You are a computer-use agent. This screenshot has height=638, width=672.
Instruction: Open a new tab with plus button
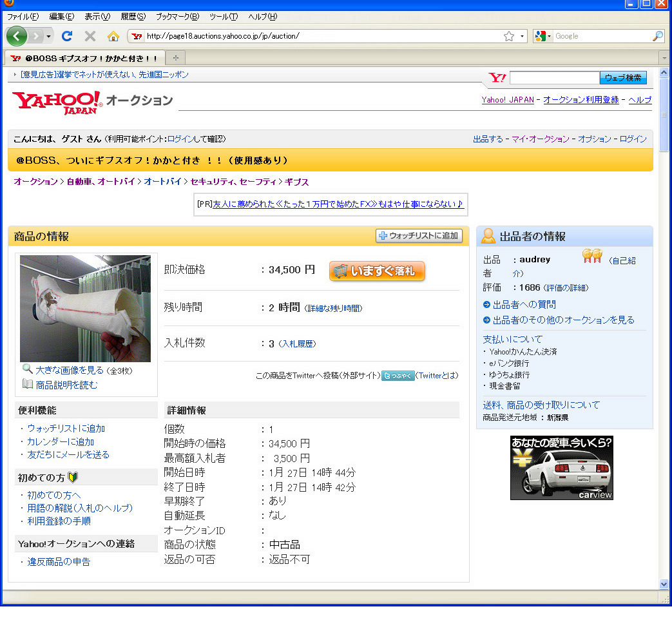pyautogui.click(x=176, y=57)
